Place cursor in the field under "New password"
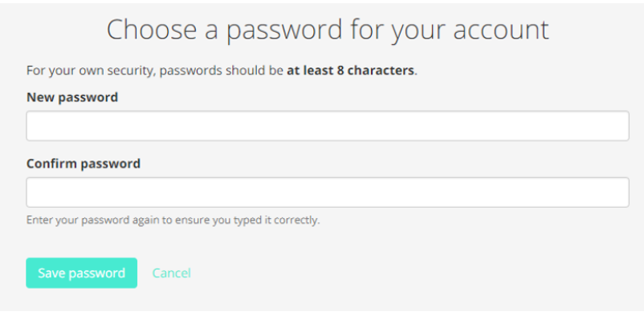Viewport: 644px width, 328px height. 327,126
